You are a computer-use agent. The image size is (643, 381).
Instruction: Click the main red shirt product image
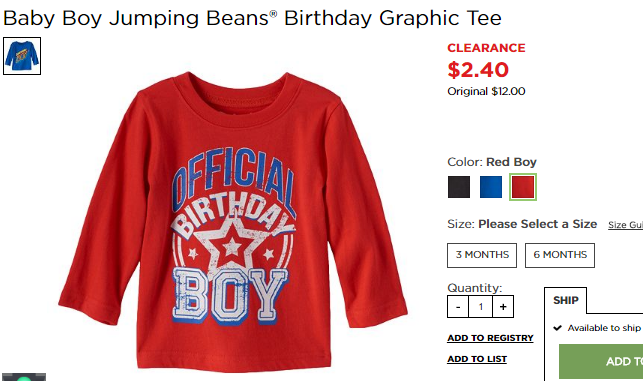point(233,222)
